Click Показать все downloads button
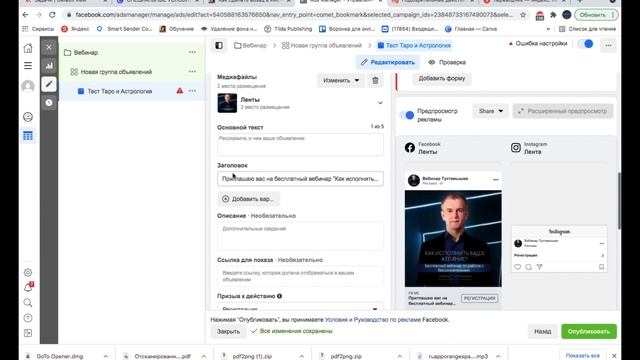This screenshot has width=640, height=360. coord(582,356)
